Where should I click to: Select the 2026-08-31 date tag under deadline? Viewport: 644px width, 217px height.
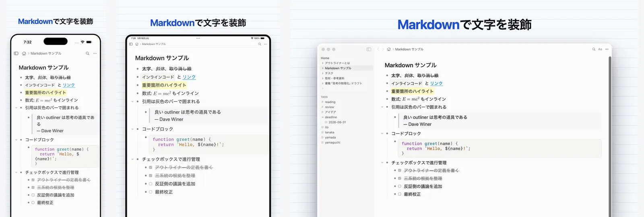point(337,122)
